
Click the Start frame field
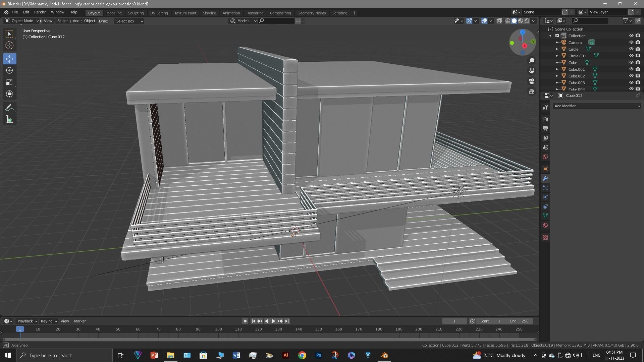click(x=490, y=321)
